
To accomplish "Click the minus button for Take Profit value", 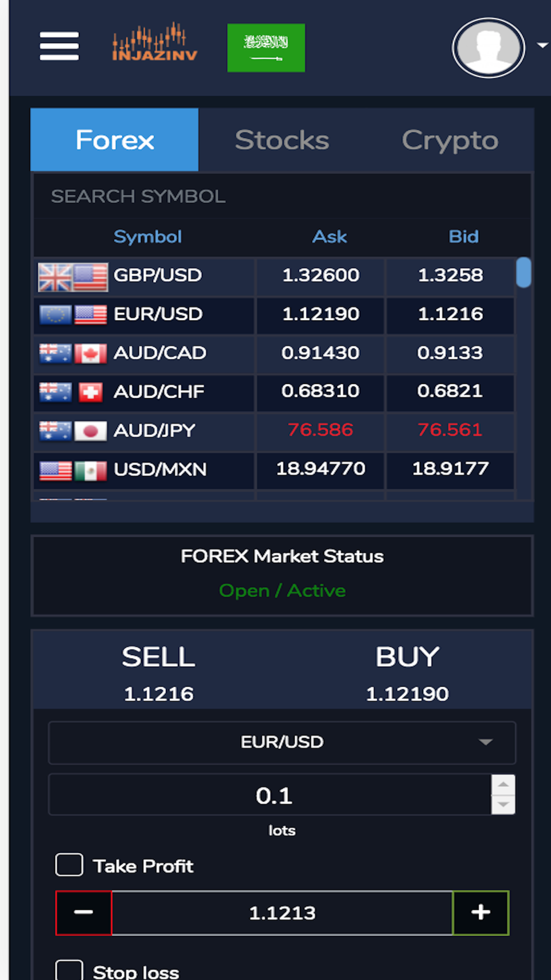I will click(x=84, y=912).
